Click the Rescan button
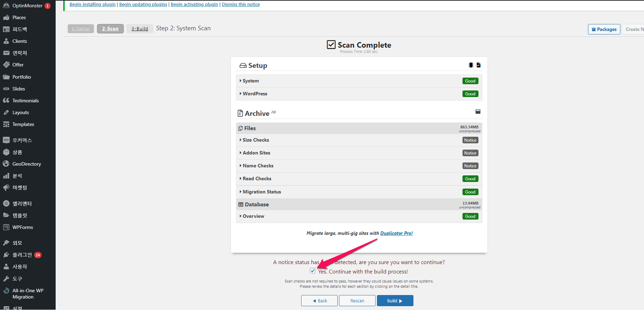Screen dimensions: 644x310 click(x=357, y=301)
